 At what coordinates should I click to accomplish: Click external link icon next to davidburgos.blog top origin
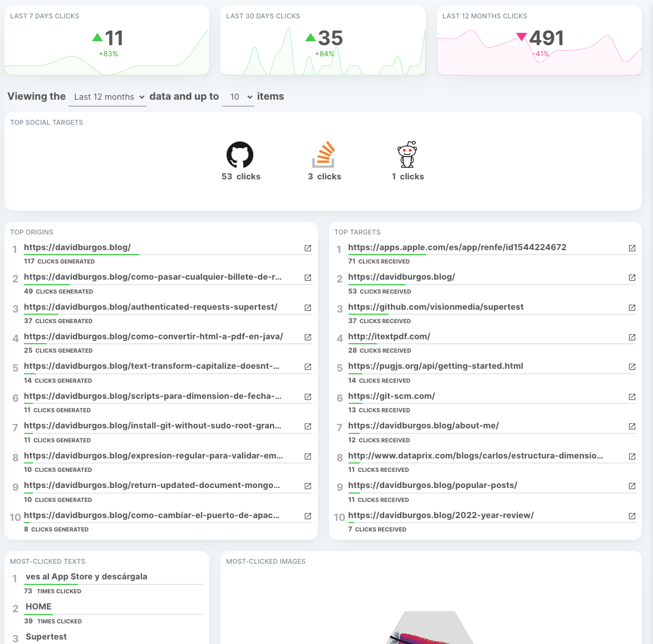(x=308, y=248)
